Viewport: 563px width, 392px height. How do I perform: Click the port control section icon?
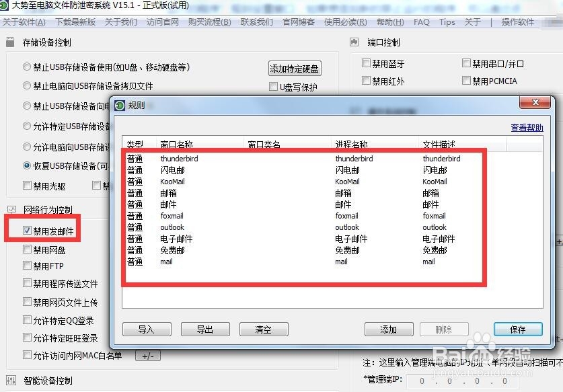click(354, 42)
